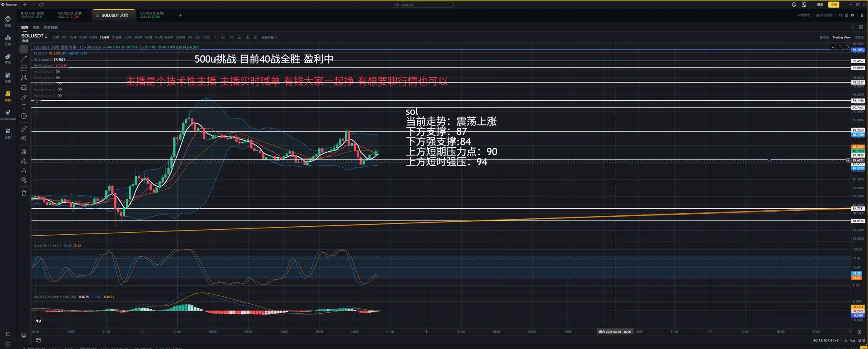868x349 pixels.
Task: Select the crosshair cursor tool
Action: tap(24, 49)
